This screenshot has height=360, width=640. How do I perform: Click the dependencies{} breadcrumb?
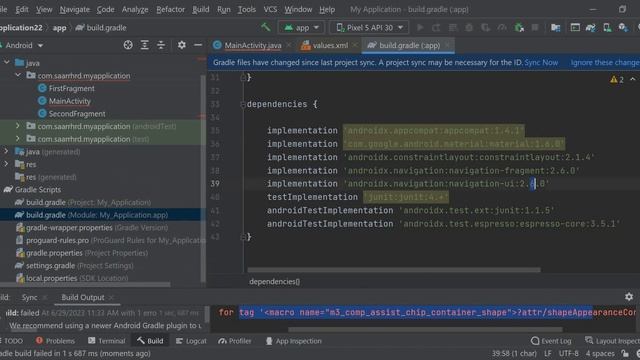tap(274, 281)
